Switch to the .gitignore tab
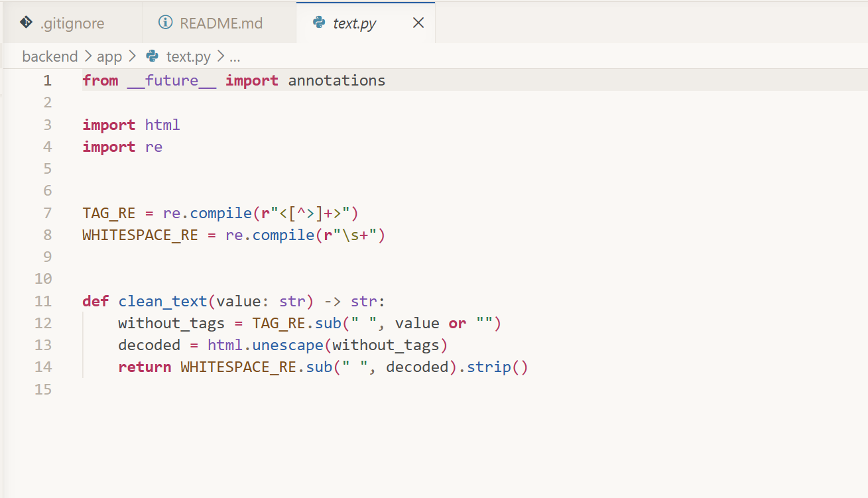Image resolution: width=868 pixels, height=498 pixels. pos(72,23)
